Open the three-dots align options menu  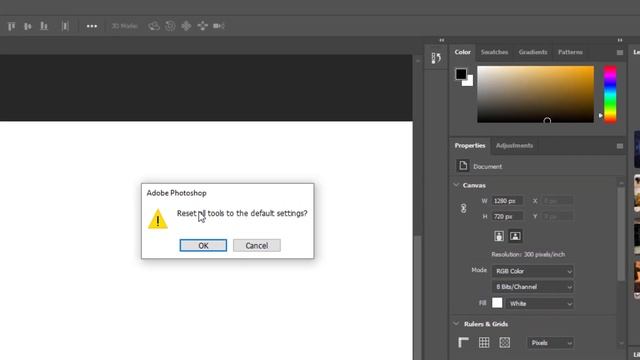point(92,26)
